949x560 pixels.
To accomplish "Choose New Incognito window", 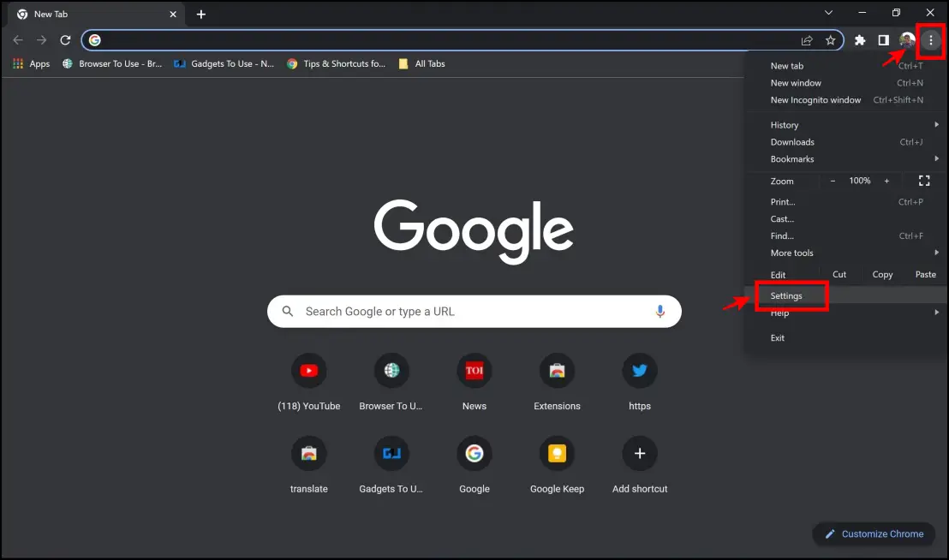I will pyautogui.click(x=846, y=100).
